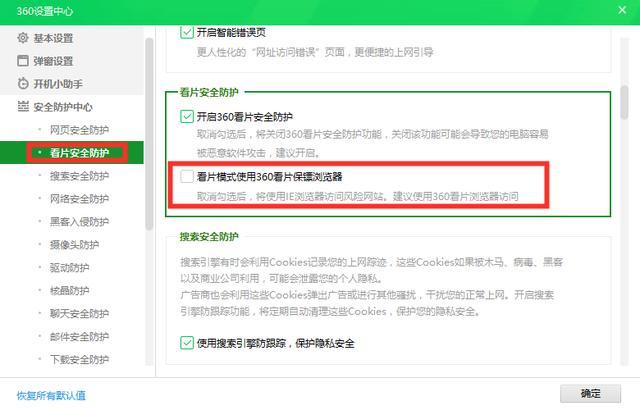Viewport: 640px width, 410px height.
Task: Click the clock icon beside 开机小助手
Action: (x=23, y=84)
